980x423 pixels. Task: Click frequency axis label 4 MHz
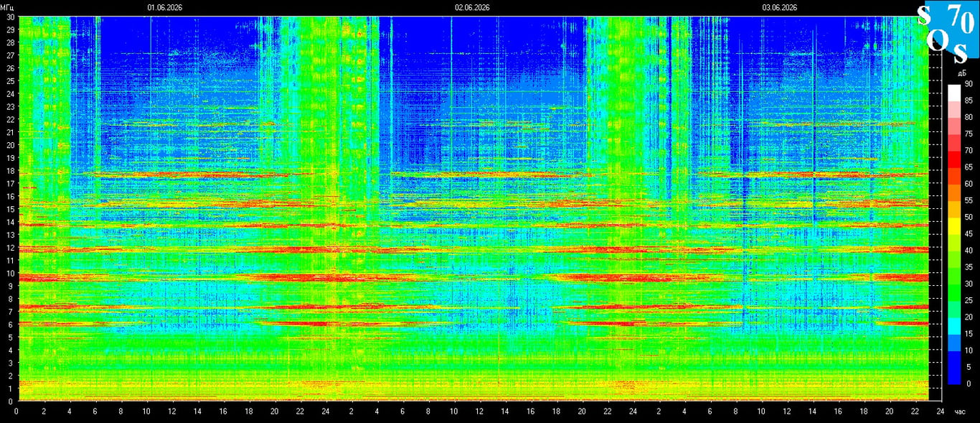pyautogui.click(x=12, y=350)
